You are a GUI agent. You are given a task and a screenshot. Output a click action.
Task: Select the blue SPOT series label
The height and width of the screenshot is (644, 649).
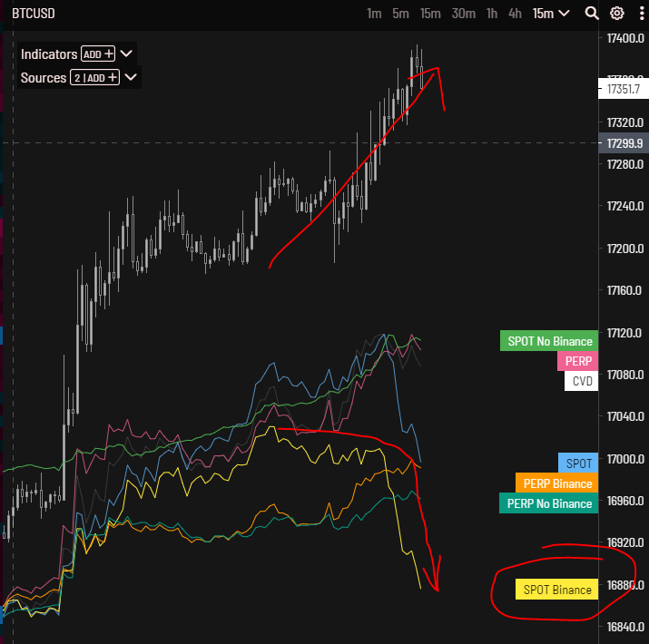tap(578, 463)
